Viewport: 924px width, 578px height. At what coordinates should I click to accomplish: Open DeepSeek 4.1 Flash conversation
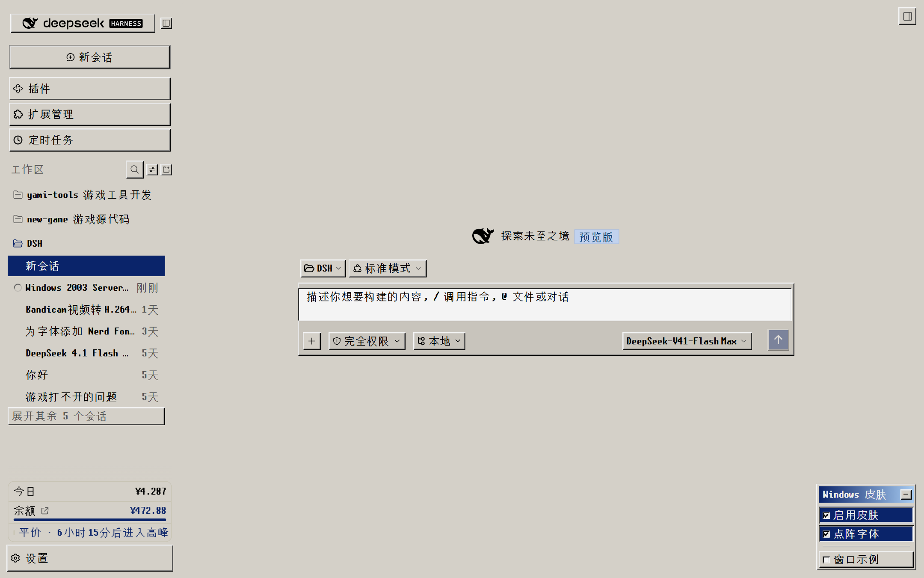pos(86,353)
